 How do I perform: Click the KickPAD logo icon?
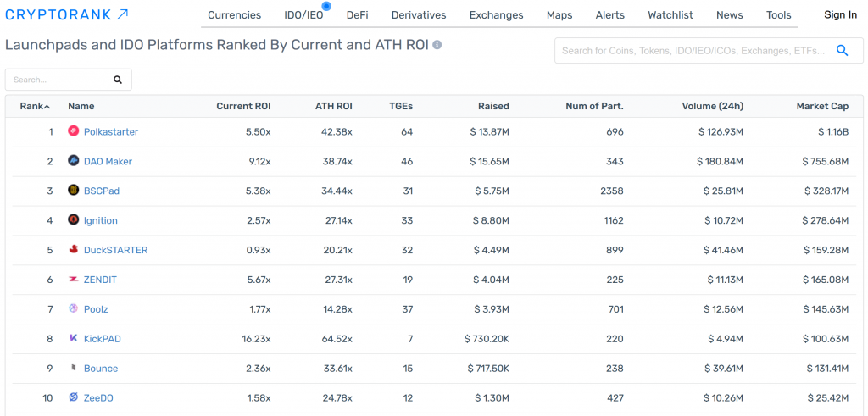pos(73,338)
